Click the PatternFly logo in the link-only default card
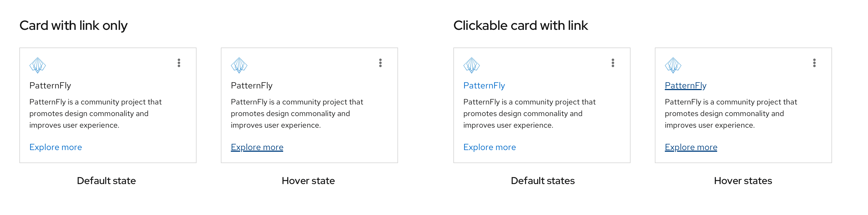The width and height of the screenshot is (868, 215). (37, 65)
